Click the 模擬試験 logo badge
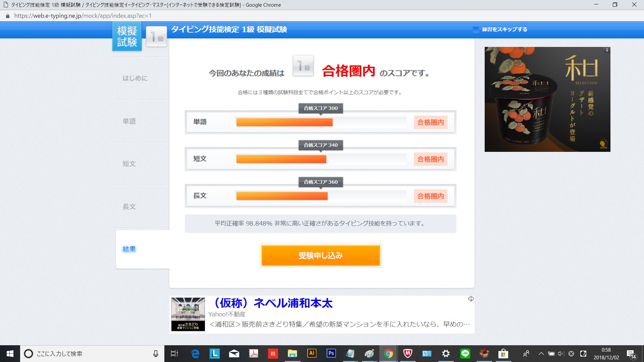Screen dimensions: 644x362 [127, 36]
